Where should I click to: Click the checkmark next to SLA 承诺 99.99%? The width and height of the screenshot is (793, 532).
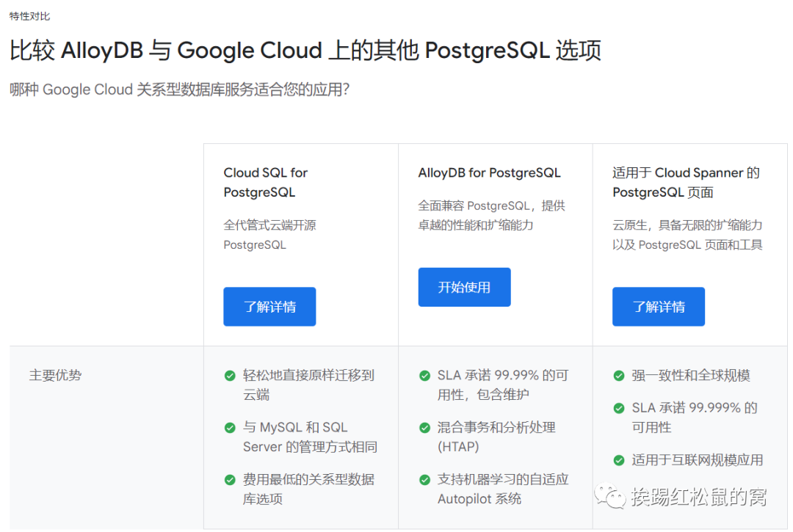pyautogui.click(x=424, y=376)
